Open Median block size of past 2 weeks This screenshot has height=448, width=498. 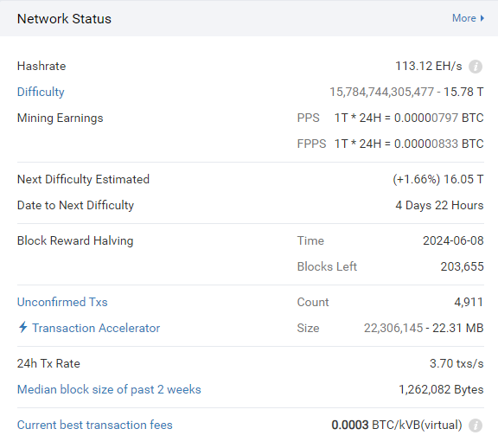[109, 389]
